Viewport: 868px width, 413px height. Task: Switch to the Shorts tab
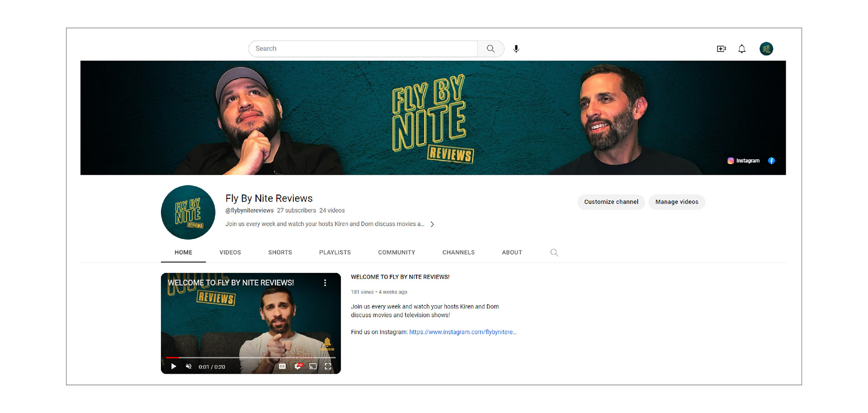[280, 253]
